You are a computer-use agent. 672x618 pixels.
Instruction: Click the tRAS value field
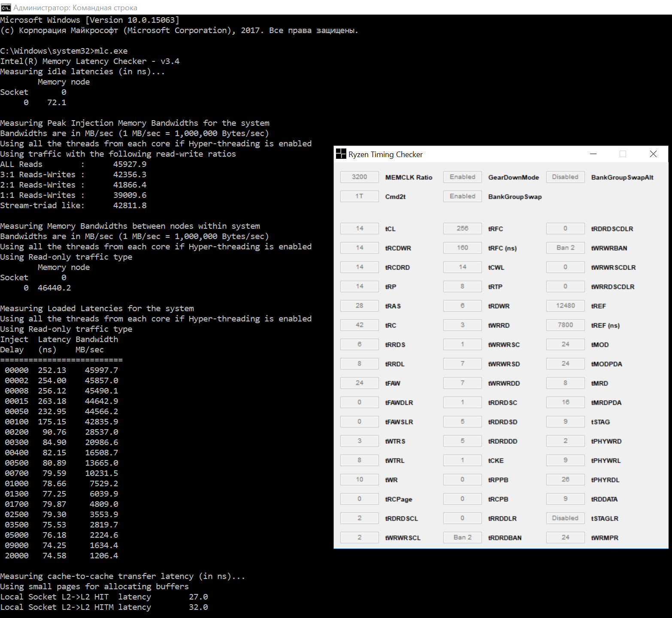(360, 306)
